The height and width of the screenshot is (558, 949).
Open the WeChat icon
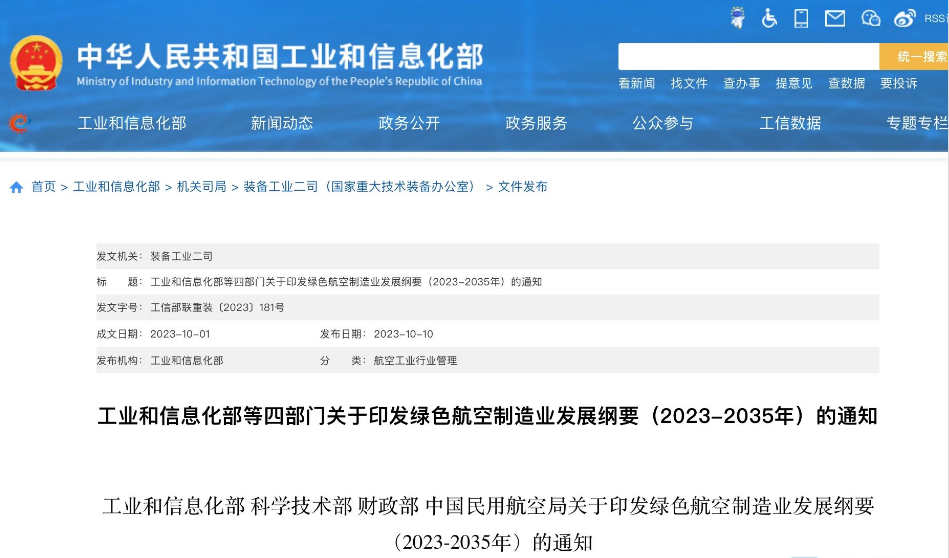(x=870, y=18)
